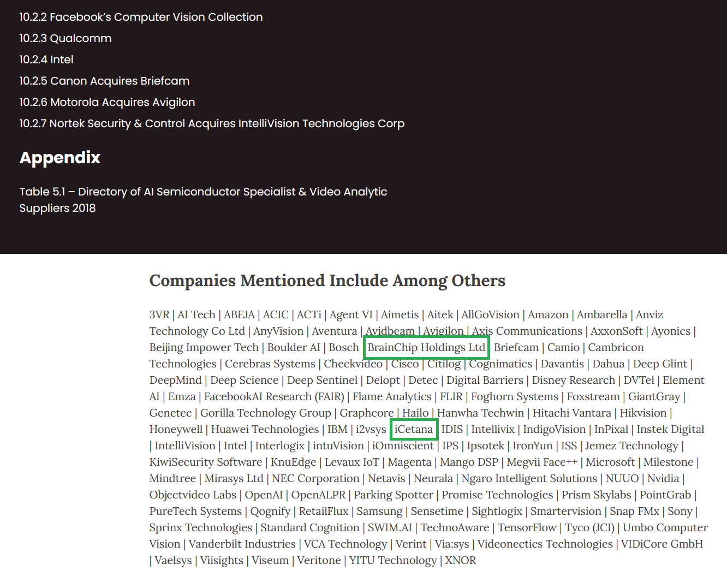Click 'Huawei Technologies' company name
This screenshot has width=727, height=588.
coord(265,430)
